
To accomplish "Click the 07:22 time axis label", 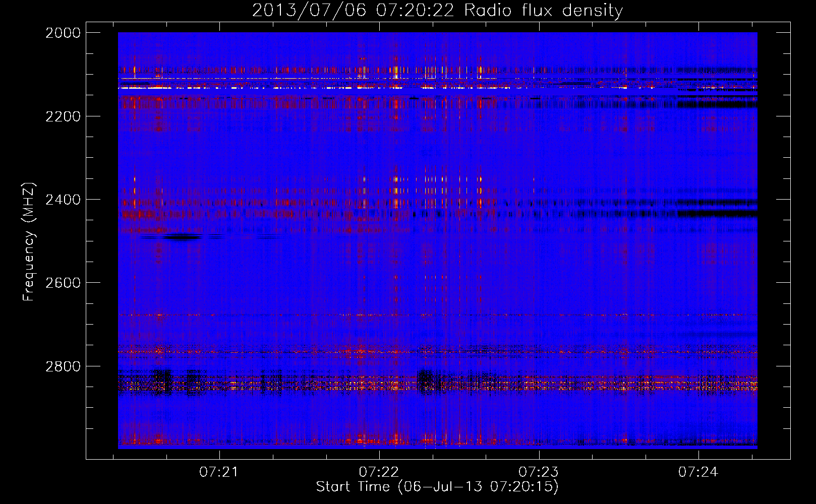I will (x=379, y=472).
